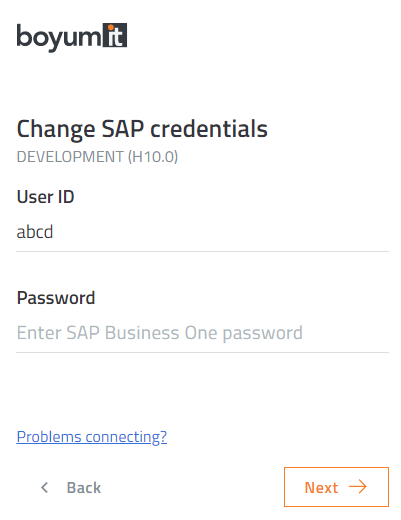This screenshot has width=401, height=520.
Task: Click the word 'Next' inside orange button
Action: pyautogui.click(x=321, y=488)
